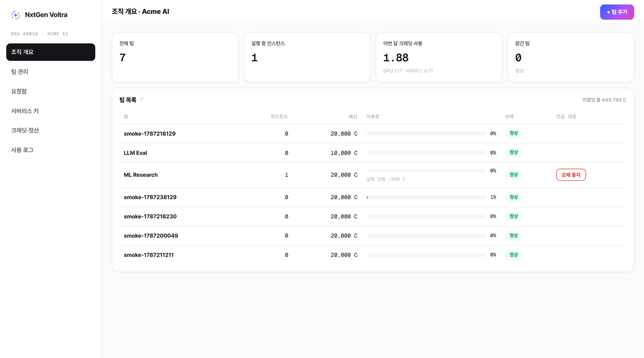Open the 조직 개요 sidebar menu
644x358 pixels.
coord(51,52)
